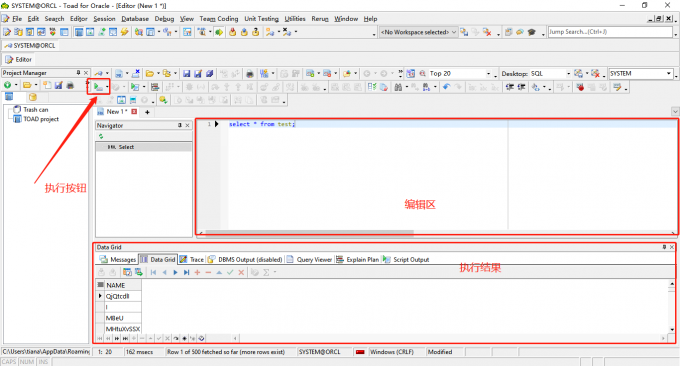The height and width of the screenshot is (366, 680).
Task: Click the Open file folder icon
Action: [150, 74]
